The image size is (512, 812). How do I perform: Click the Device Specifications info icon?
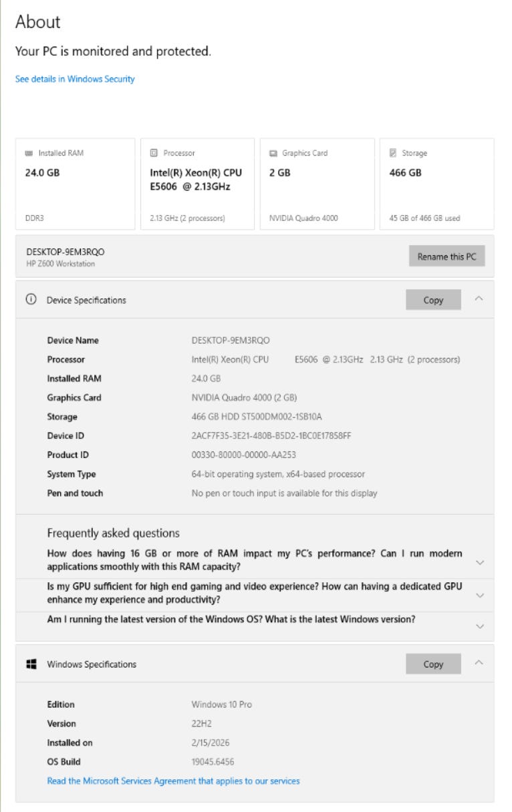click(x=31, y=300)
